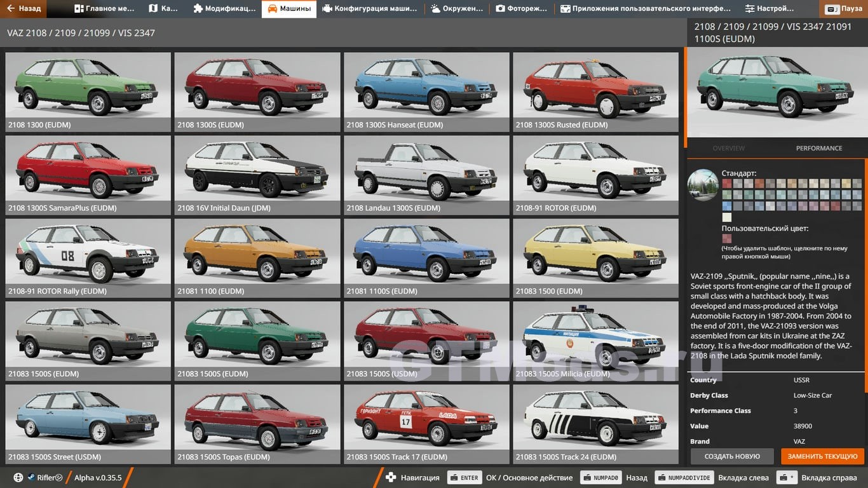The height and width of the screenshot is (488, 868).
Task: Click the Пауза button
Action: click(844, 10)
